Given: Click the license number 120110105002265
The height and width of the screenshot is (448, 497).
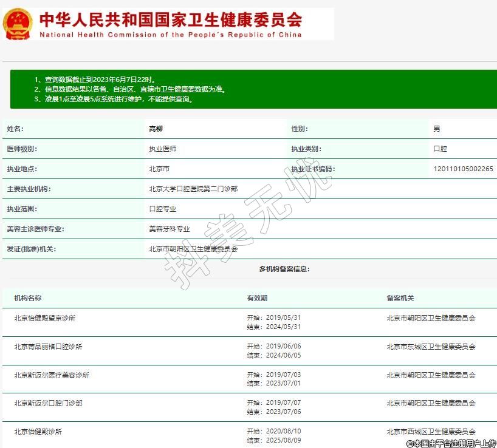Looking at the screenshot, I should coord(463,169).
